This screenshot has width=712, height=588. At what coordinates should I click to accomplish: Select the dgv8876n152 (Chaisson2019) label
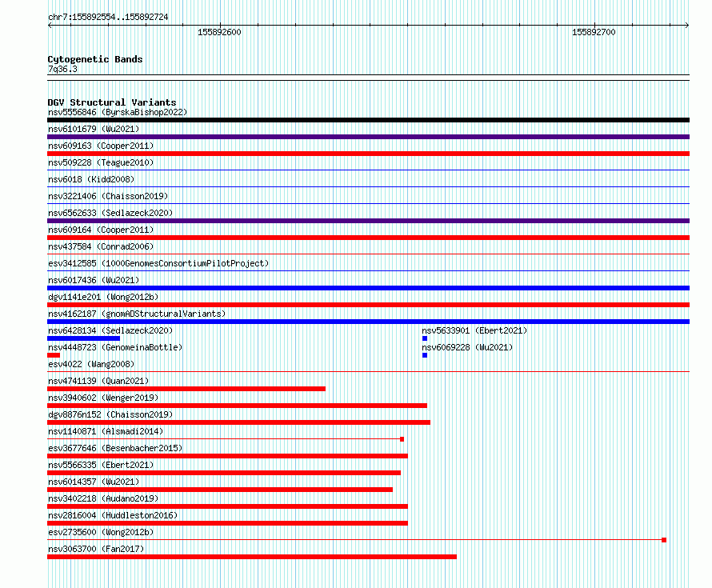pos(110,414)
